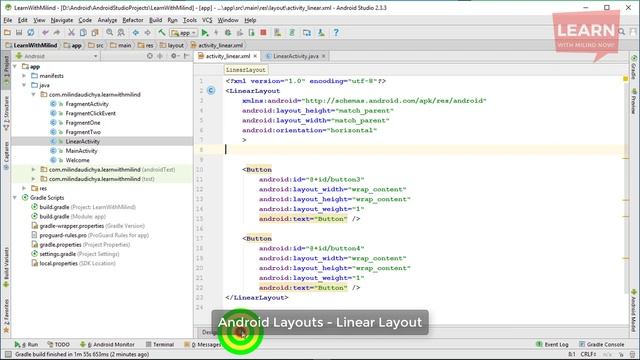Hide the Project panel with hide icon

[x=186, y=56]
